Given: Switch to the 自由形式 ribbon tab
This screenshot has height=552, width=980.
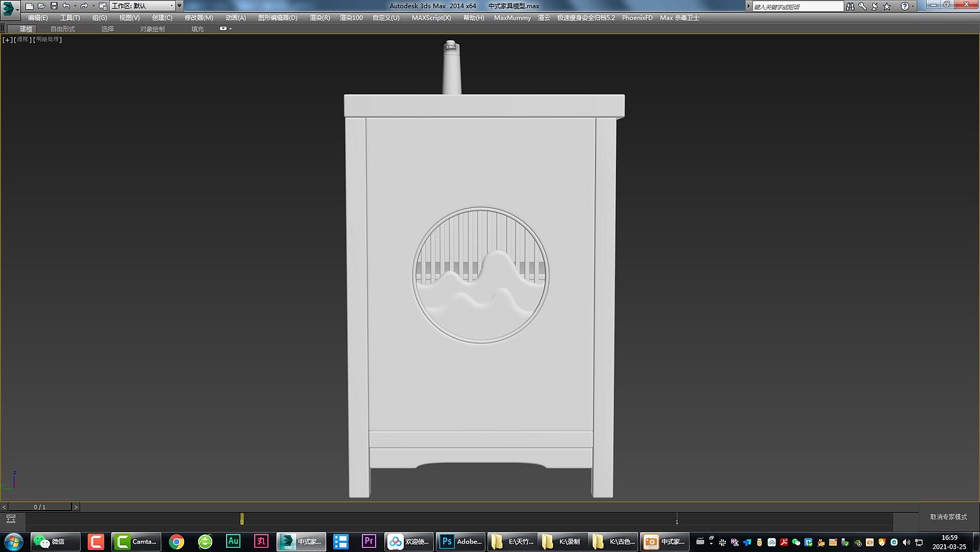Looking at the screenshot, I should pos(62,29).
